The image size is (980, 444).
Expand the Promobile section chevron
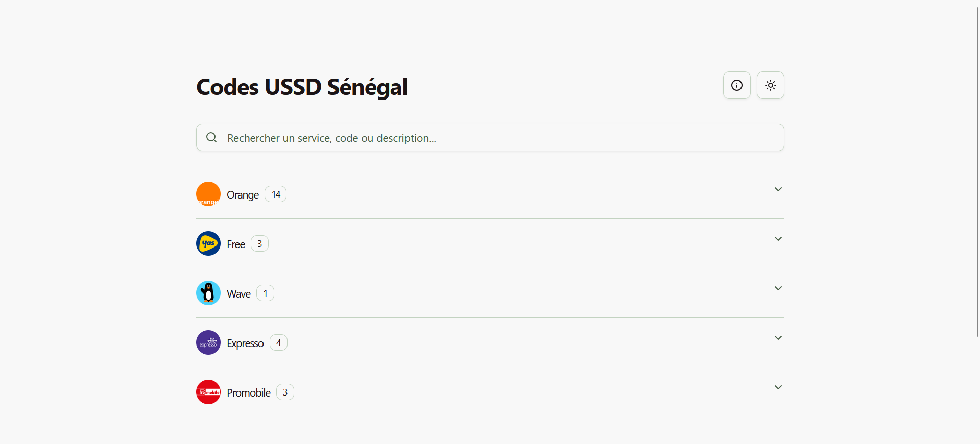coord(778,387)
